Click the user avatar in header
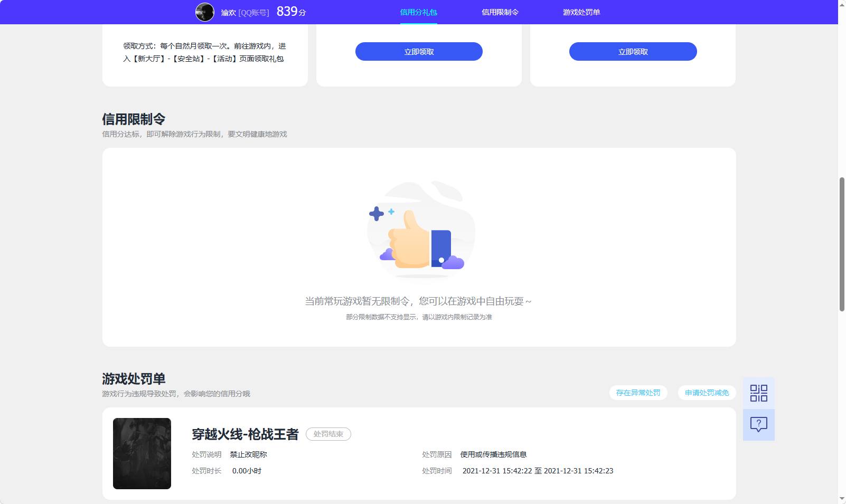 point(205,12)
